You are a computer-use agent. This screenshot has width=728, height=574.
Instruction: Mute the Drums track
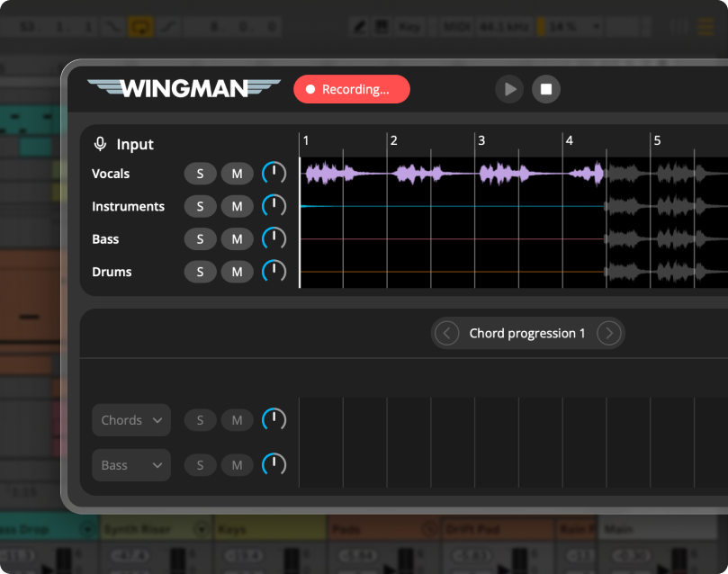coord(237,272)
